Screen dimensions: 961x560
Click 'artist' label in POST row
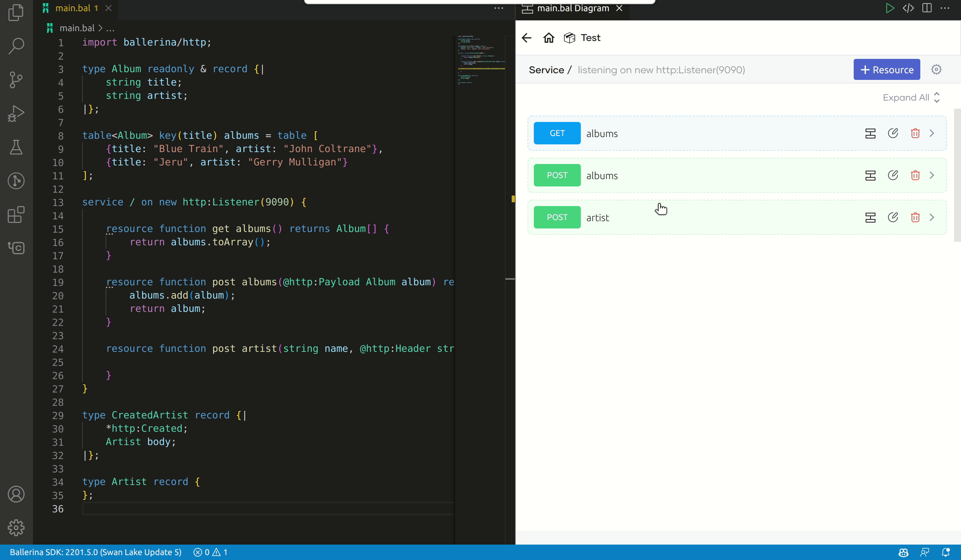(598, 218)
